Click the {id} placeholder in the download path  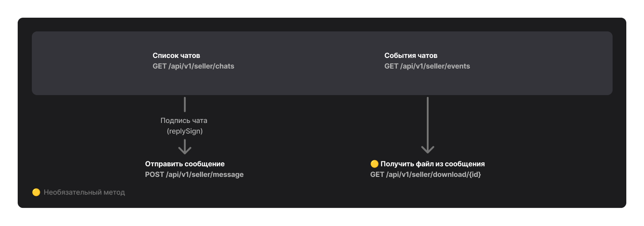click(473, 175)
